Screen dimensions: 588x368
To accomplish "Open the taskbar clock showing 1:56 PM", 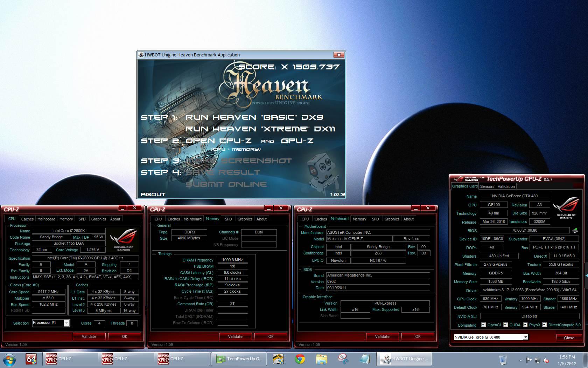I will [567, 360].
